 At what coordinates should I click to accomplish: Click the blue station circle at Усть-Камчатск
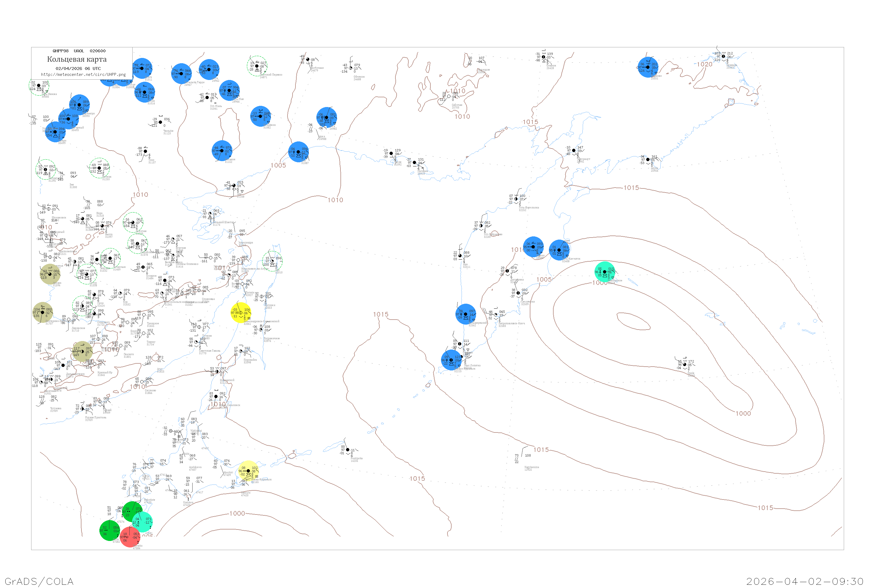tap(559, 250)
